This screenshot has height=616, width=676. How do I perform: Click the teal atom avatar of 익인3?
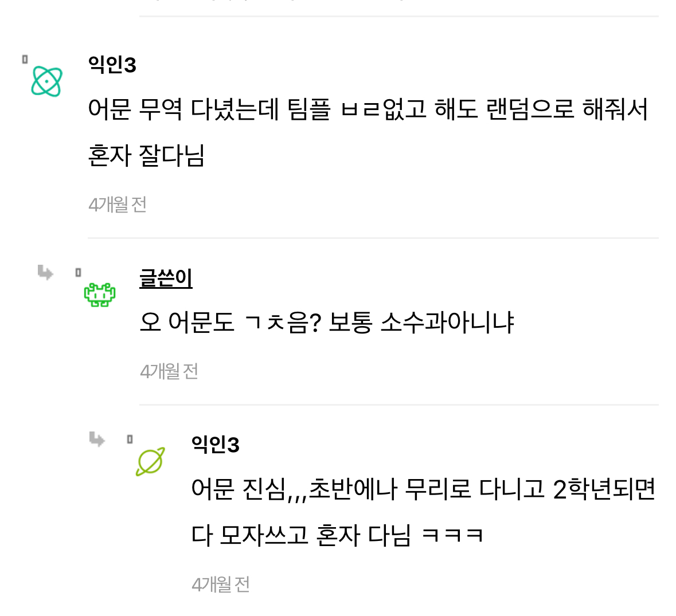point(46,81)
